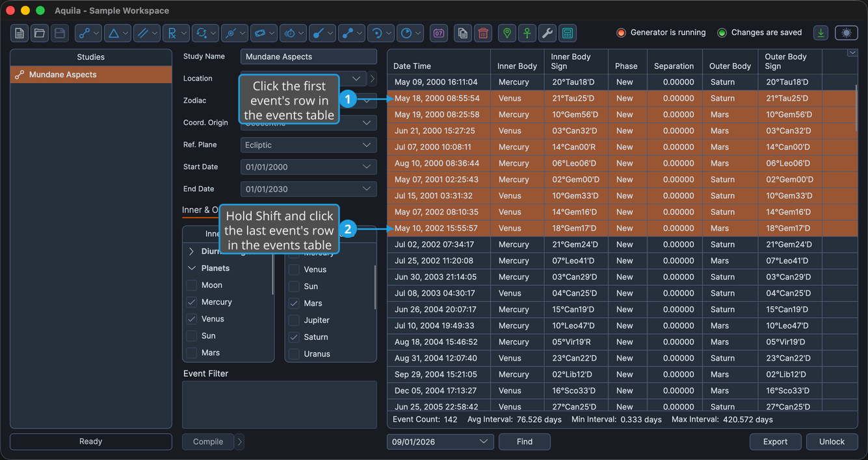Create a new document with the toolbar page icon
Viewport: 868px width, 460px height.
pyautogui.click(x=20, y=33)
